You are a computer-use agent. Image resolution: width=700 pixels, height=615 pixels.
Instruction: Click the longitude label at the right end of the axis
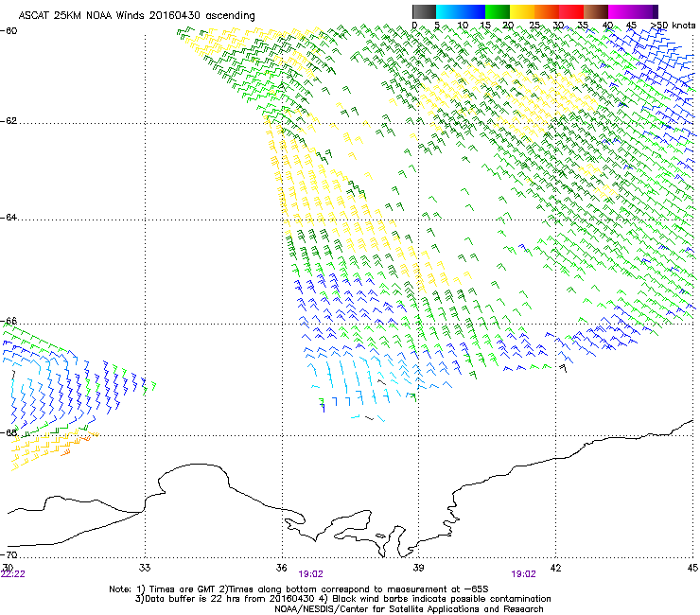(x=692, y=568)
